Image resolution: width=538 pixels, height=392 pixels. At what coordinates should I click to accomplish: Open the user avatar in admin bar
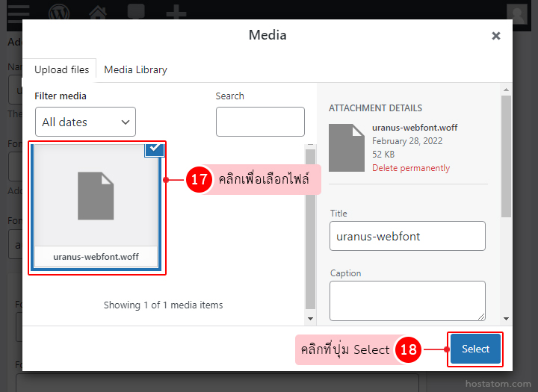pyautogui.click(x=516, y=13)
